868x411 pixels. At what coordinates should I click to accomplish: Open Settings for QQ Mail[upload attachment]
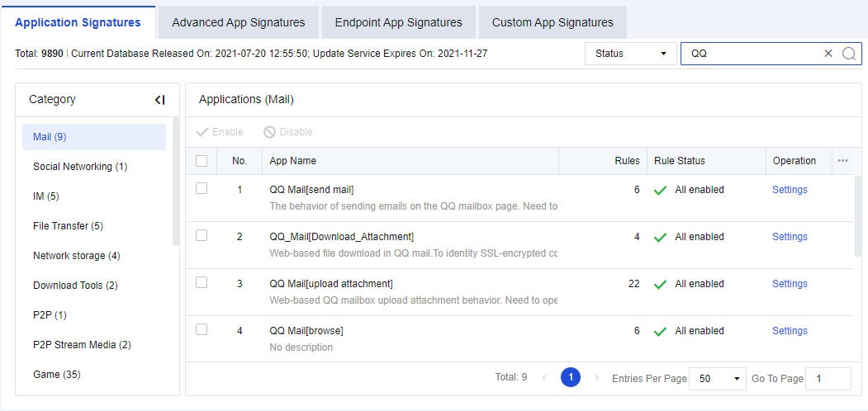click(790, 284)
